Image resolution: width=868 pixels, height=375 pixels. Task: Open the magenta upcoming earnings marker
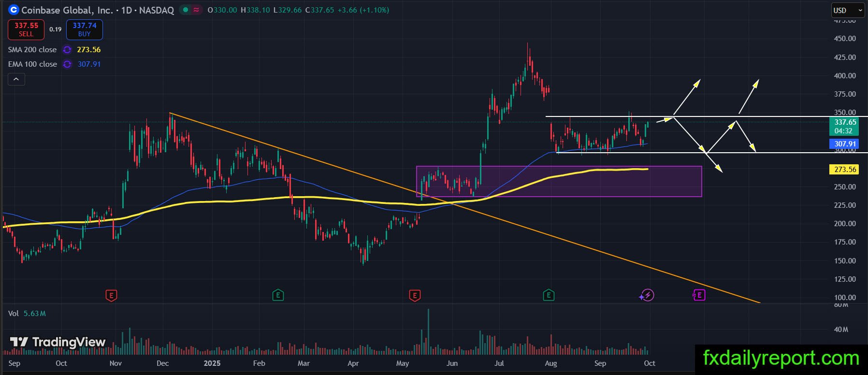699,295
